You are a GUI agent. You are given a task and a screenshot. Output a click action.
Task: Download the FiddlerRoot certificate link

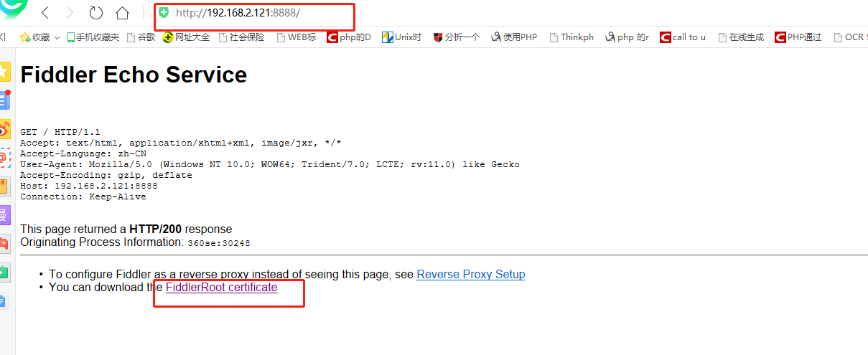(221, 287)
